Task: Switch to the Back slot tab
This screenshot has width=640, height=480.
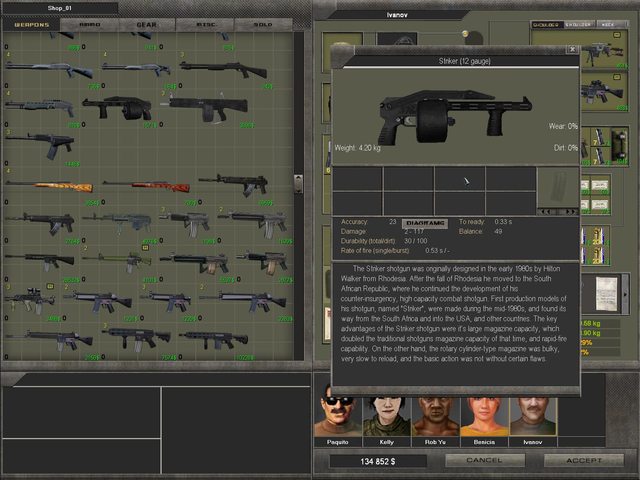Action: tap(611, 24)
